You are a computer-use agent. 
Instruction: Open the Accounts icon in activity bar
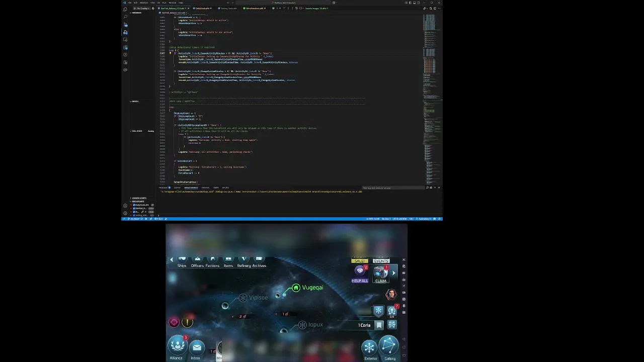(x=125, y=205)
